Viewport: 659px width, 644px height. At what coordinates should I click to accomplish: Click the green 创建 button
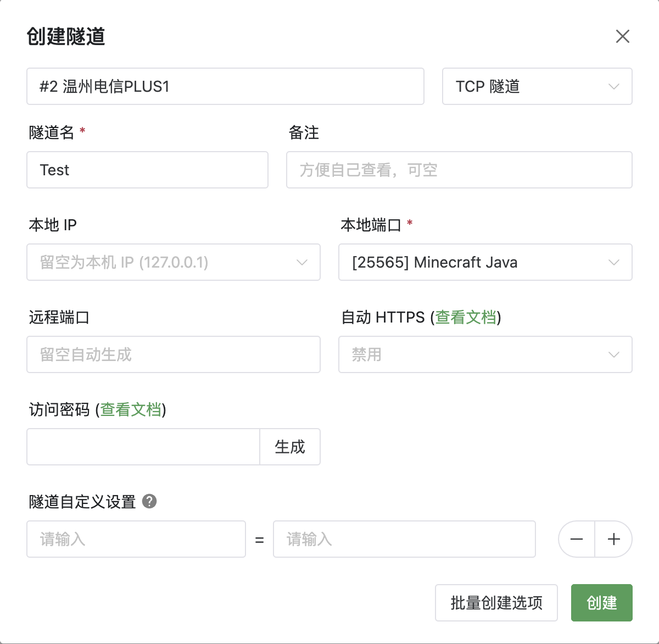click(x=602, y=603)
